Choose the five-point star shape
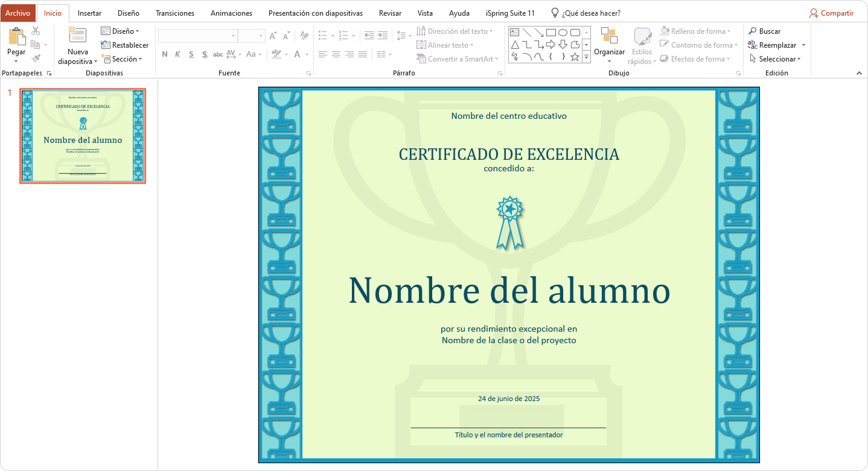Image resolution: width=868 pixels, height=471 pixels. point(575,57)
